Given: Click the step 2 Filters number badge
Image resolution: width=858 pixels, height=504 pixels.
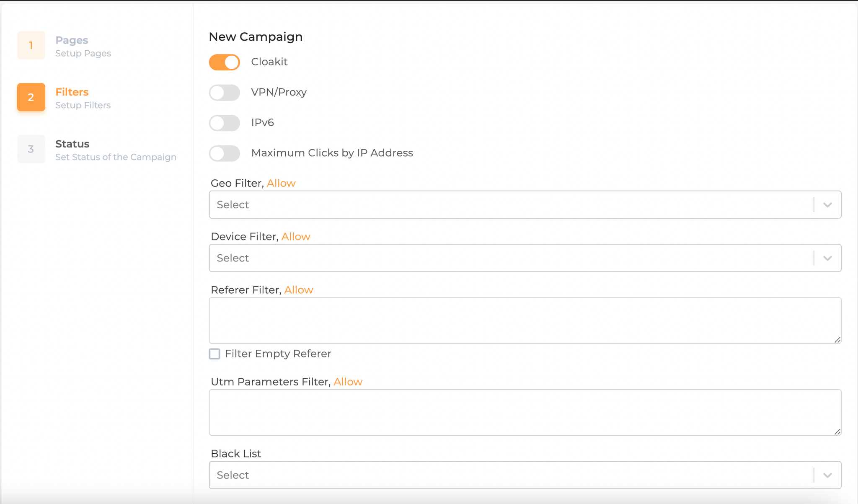Looking at the screenshot, I should 31,97.
